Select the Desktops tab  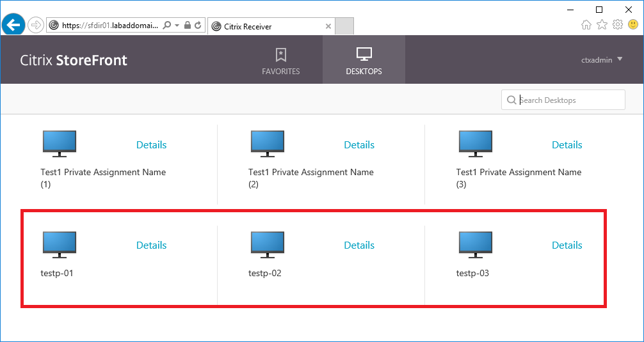click(364, 61)
